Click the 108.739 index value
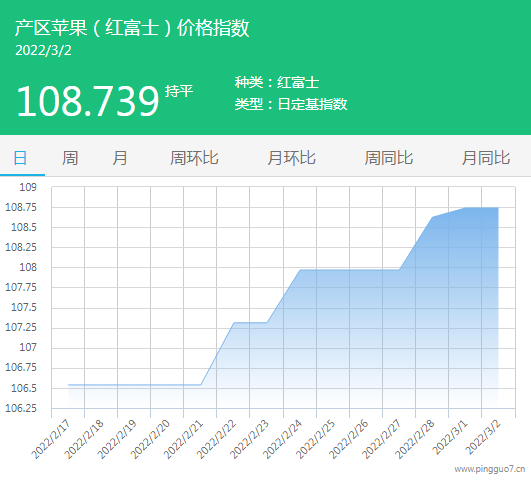The width and height of the screenshot is (531, 480). tap(88, 101)
